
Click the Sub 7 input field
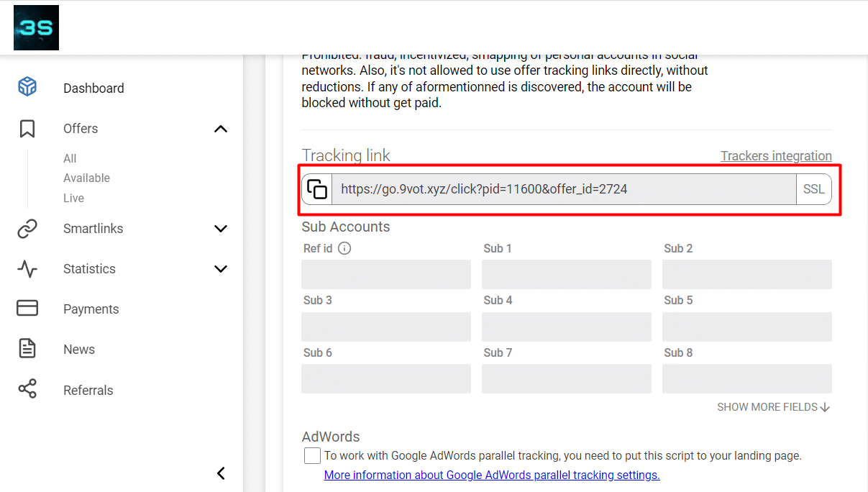tap(567, 378)
